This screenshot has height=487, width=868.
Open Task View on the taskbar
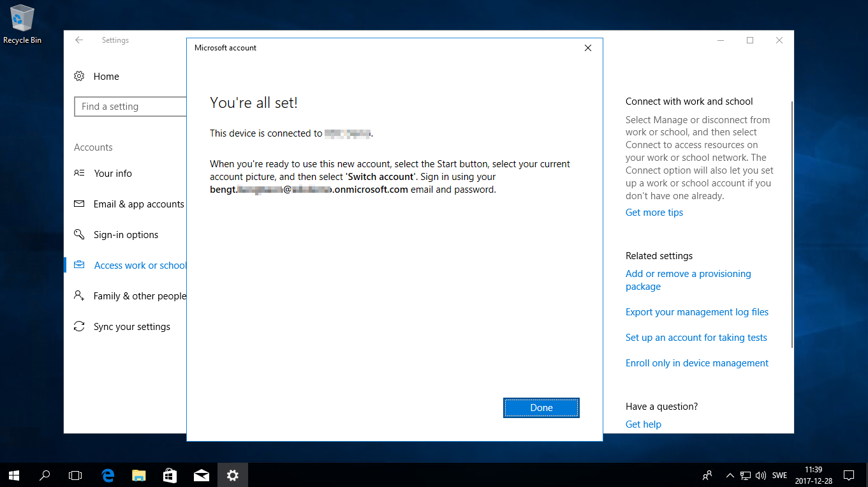click(75, 475)
